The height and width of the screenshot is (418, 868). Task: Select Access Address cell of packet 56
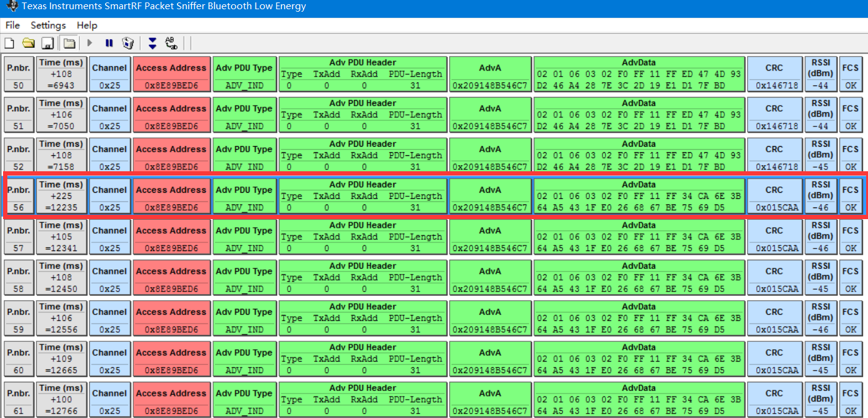pyautogui.click(x=171, y=196)
